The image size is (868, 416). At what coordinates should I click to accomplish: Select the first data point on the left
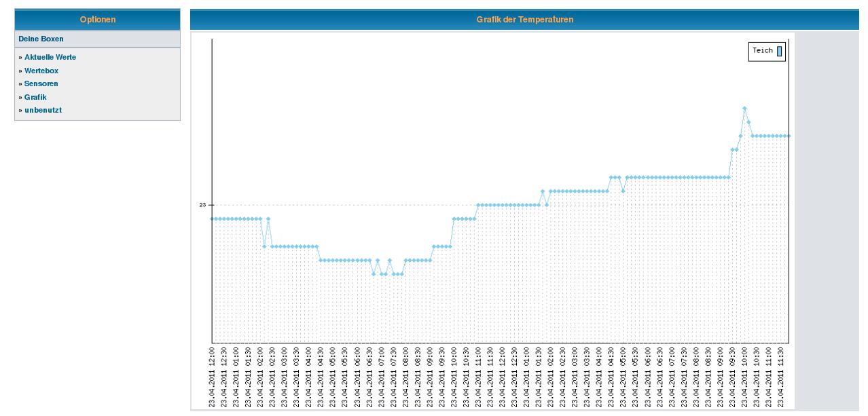tap(213, 219)
